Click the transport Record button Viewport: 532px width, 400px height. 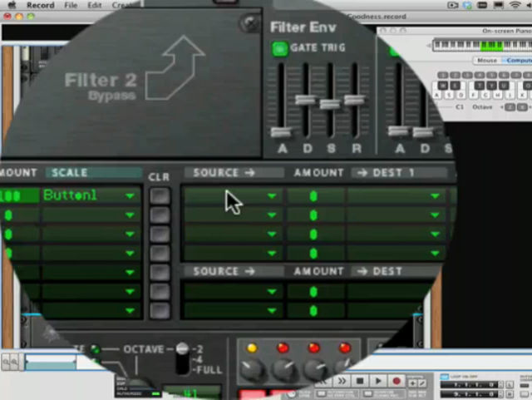[396, 381]
